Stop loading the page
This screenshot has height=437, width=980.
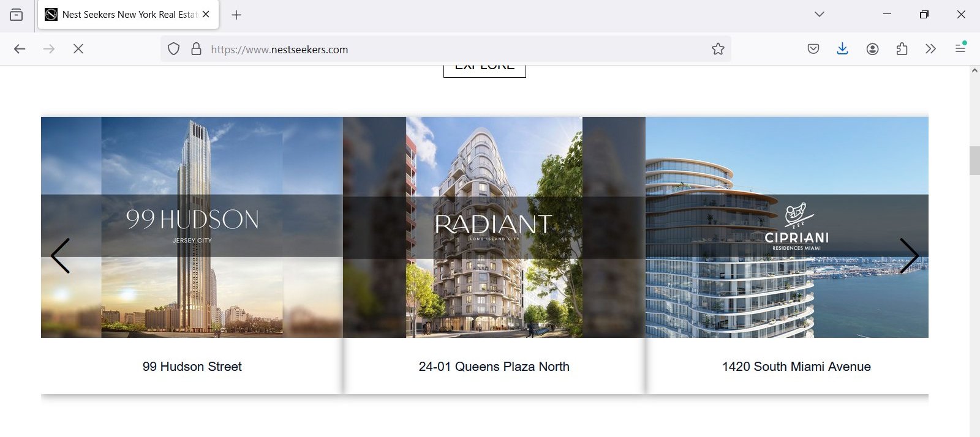click(x=78, y=49)
